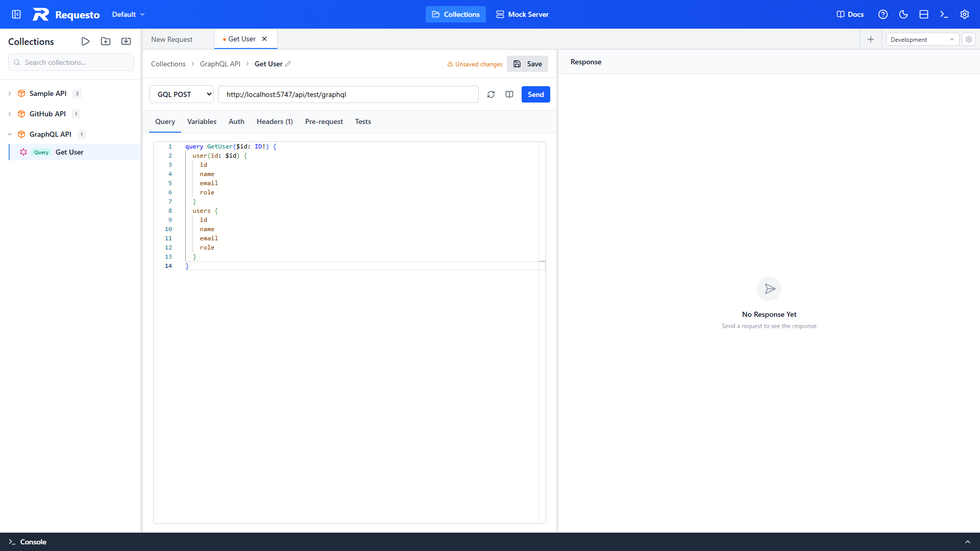Click the Sample API count badge
980x551 pixels.
[77, 93]
